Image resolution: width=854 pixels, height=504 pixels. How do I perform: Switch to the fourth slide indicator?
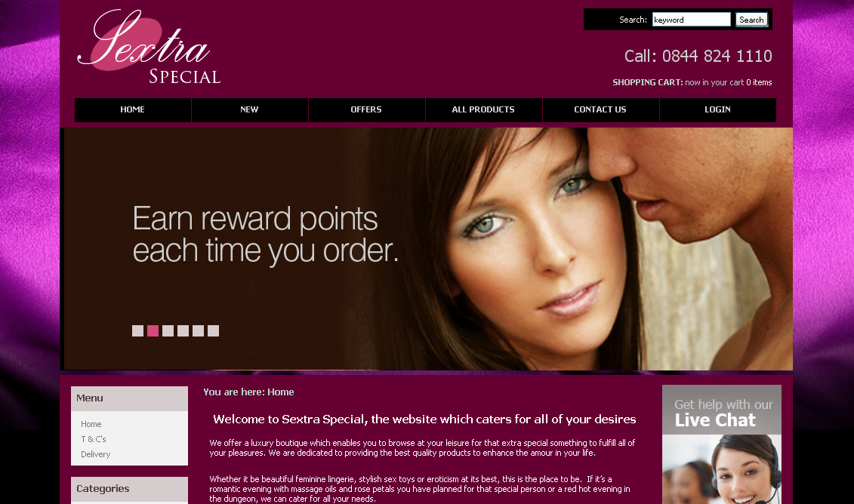click(x=183, y=330)
